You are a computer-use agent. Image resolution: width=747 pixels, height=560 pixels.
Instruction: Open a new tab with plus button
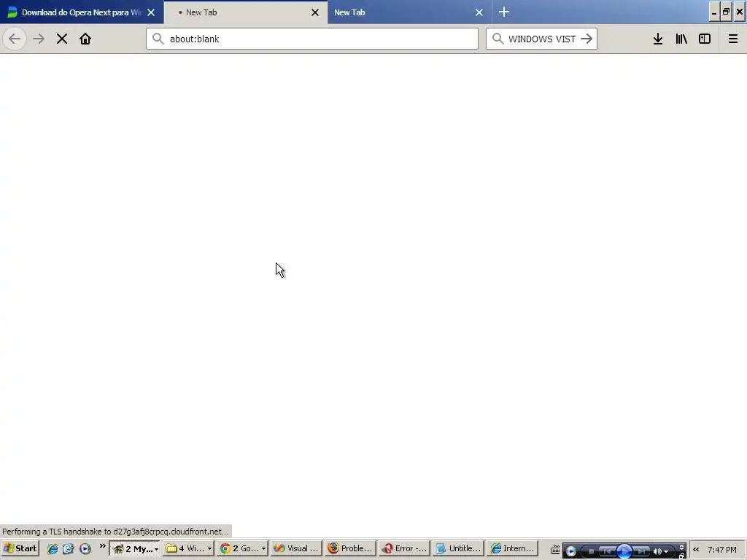[x=504, y=12]
